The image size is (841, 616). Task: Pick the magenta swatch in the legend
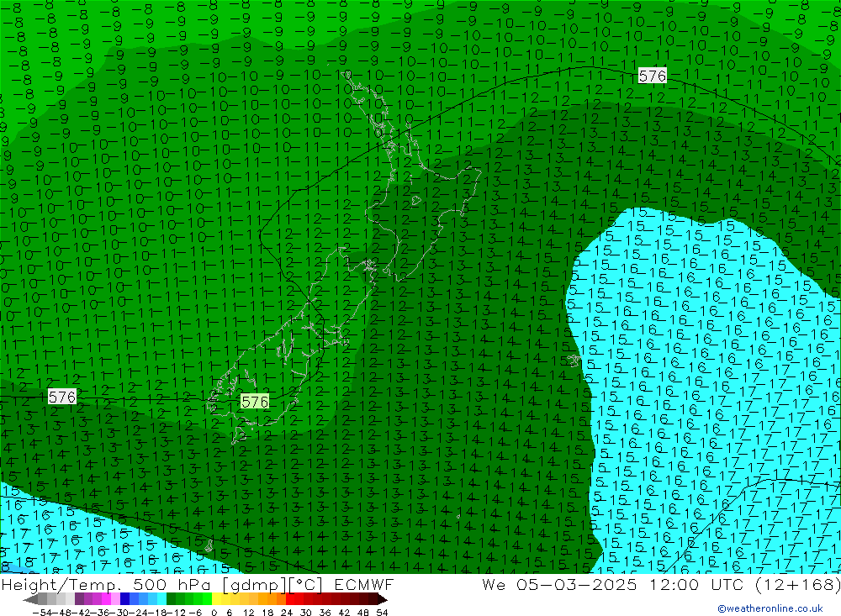point(106,599)
